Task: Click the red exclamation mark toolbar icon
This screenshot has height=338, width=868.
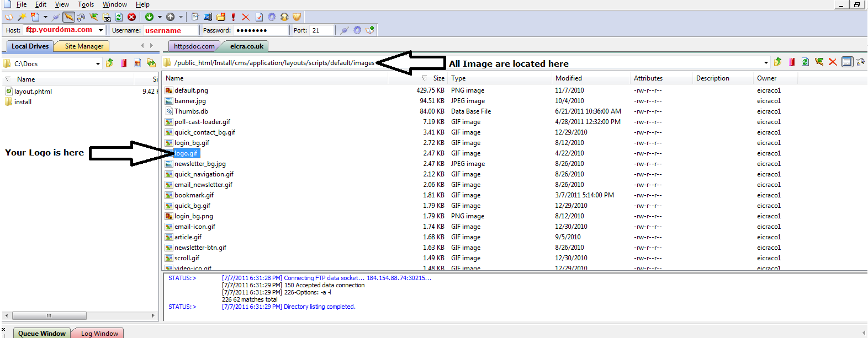Action: pyautogui.click(x=233, y=17)
